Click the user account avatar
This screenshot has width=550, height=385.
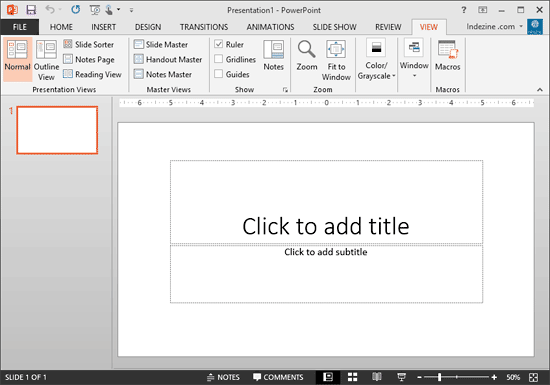click(535, 27)
